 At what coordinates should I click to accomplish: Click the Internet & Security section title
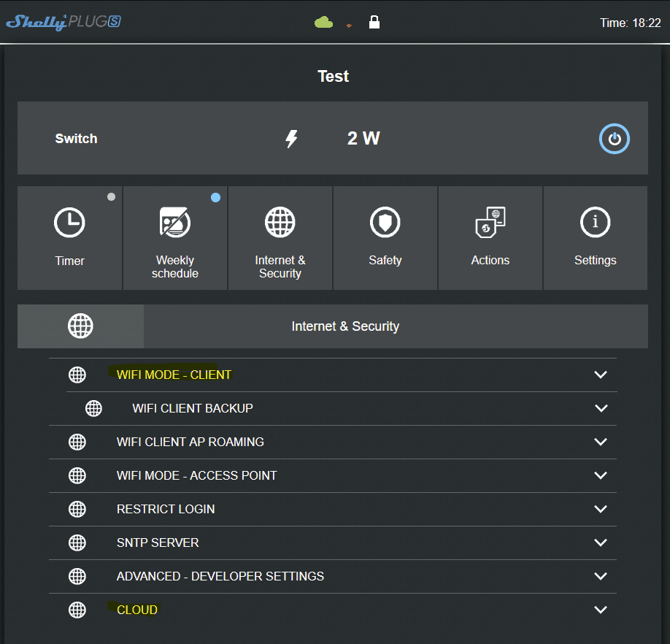[345, 326]
